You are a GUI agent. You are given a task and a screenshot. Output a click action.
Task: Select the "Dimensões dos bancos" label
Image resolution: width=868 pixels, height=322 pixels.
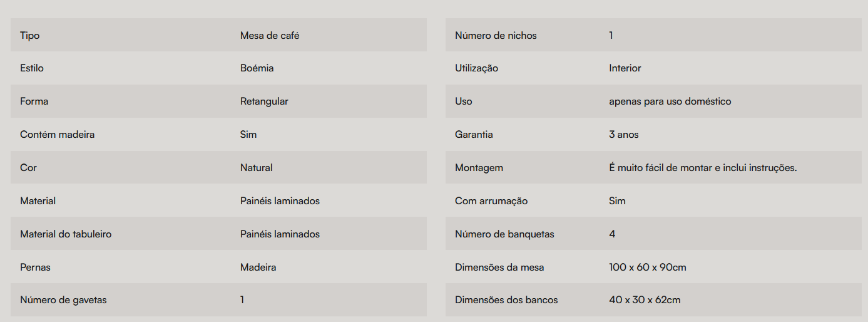(x=506, y=300)
